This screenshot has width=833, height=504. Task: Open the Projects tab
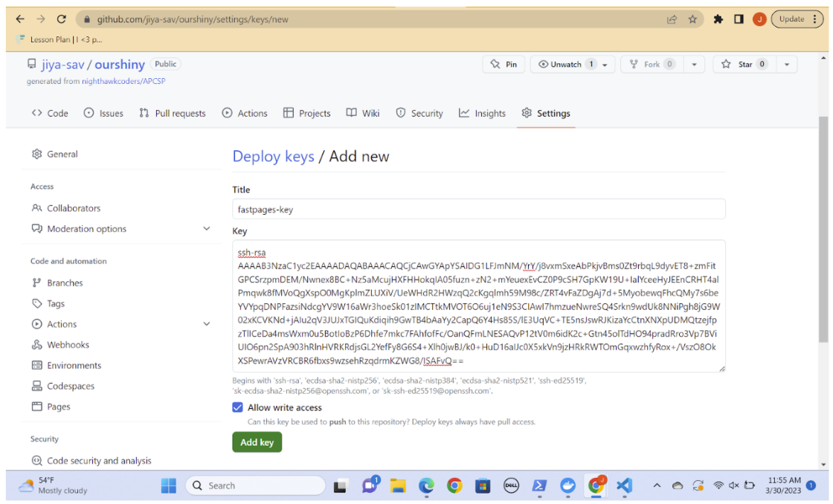(307, 113)
